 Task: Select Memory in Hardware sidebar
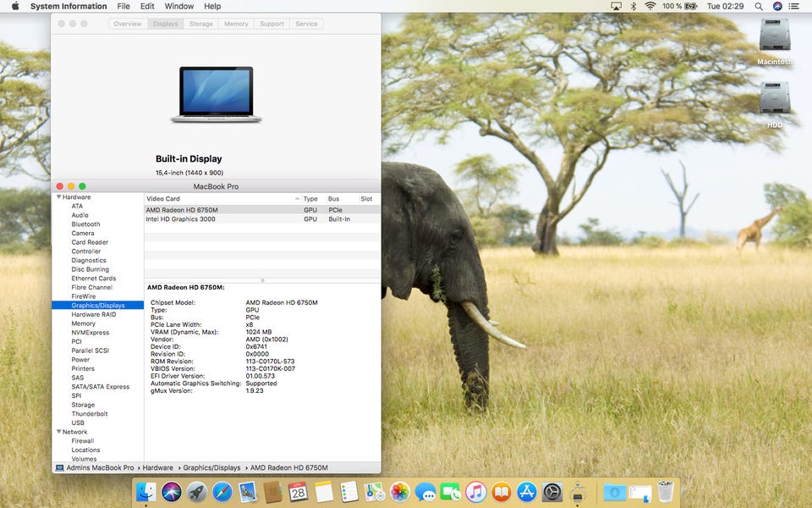[x=84, y=323]
